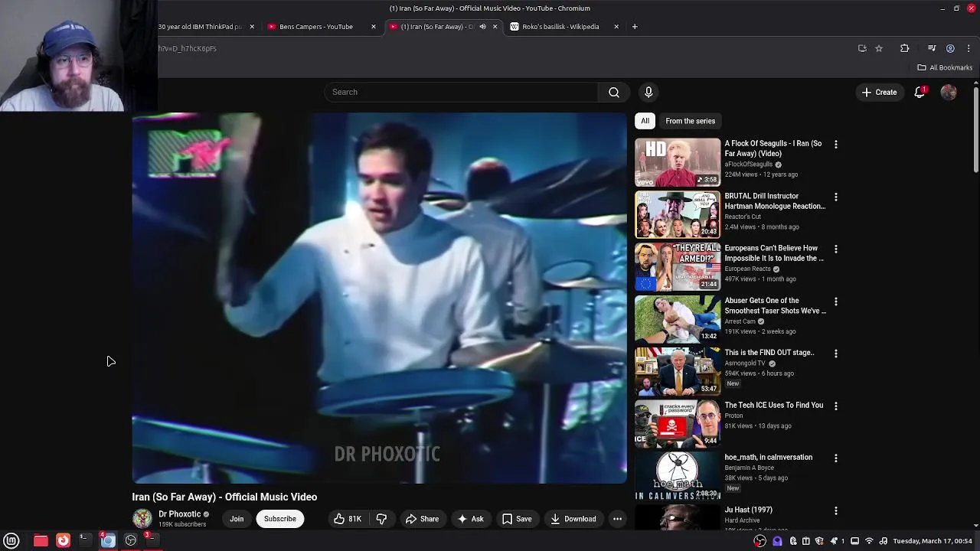Screen dimensions: 980x551
Task: Select the All filter chip
Action: click(645, 121)
